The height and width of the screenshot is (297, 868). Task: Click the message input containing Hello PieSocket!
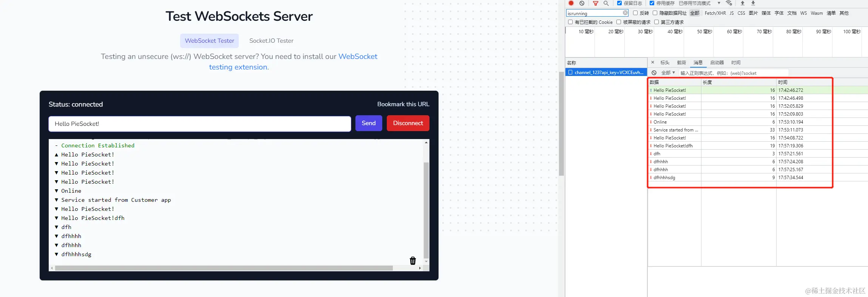pos(200,124)
